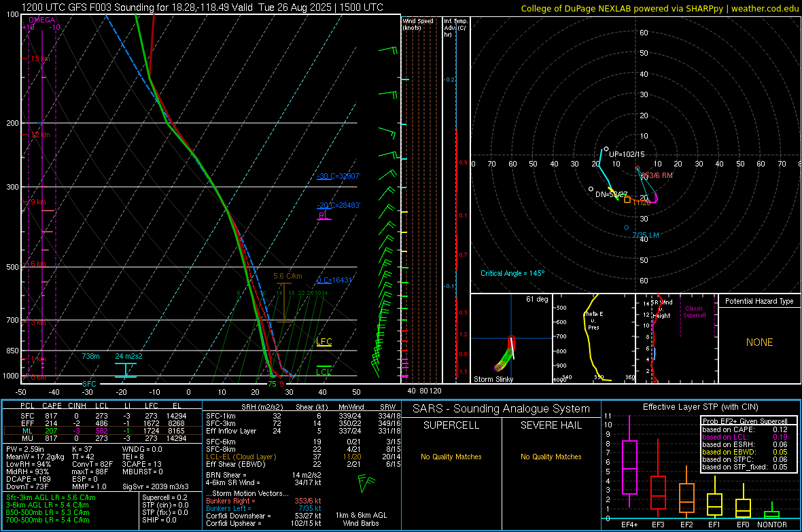Click the SARS - Sounding Analogue System heading
The image size is (802, 532).
pos(502,409)
